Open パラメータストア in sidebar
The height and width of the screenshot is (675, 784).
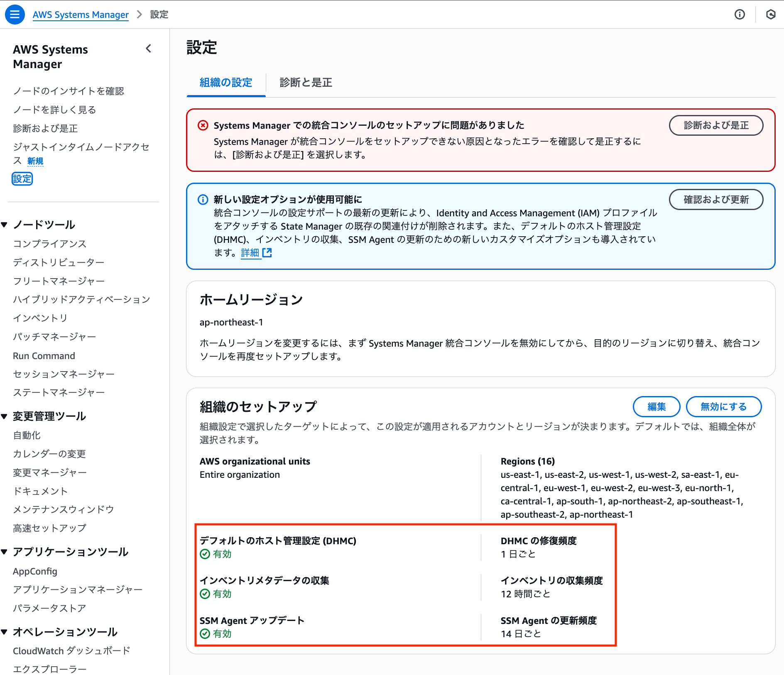coord(49,608)
